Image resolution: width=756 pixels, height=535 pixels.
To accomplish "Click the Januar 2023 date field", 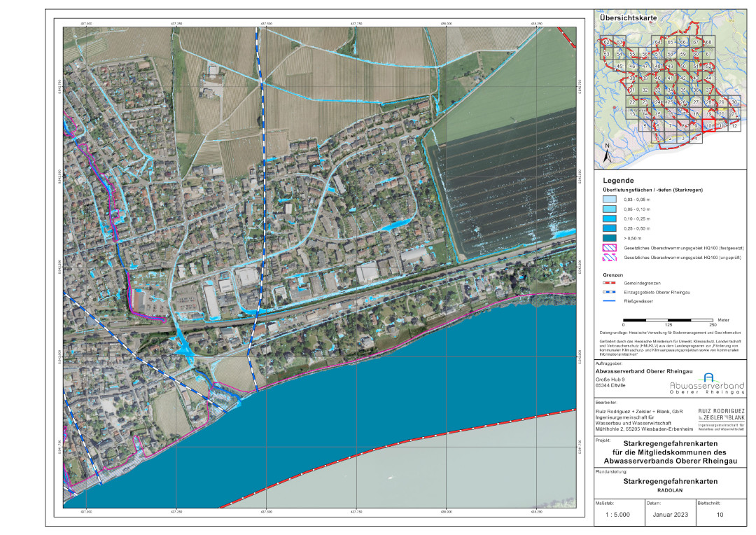I will [669, 513].
